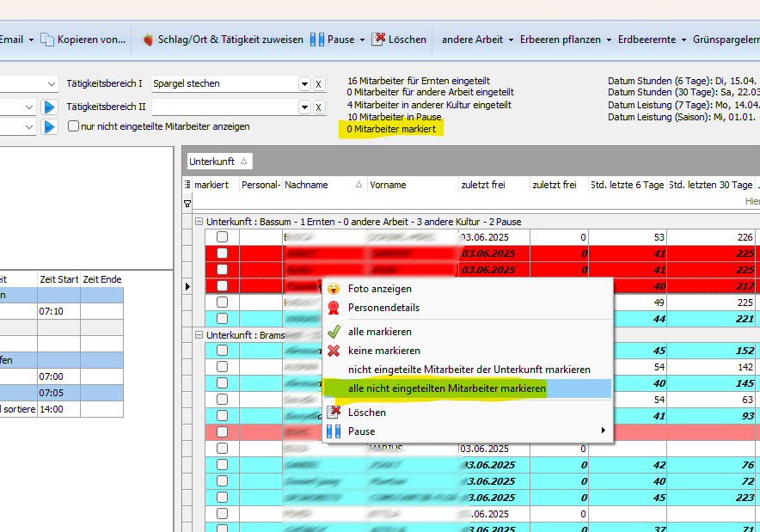This screenshot has height=532, width=760.
Task: Click the green checkmark 'alle markieren' entry
Action: [379, 332]
